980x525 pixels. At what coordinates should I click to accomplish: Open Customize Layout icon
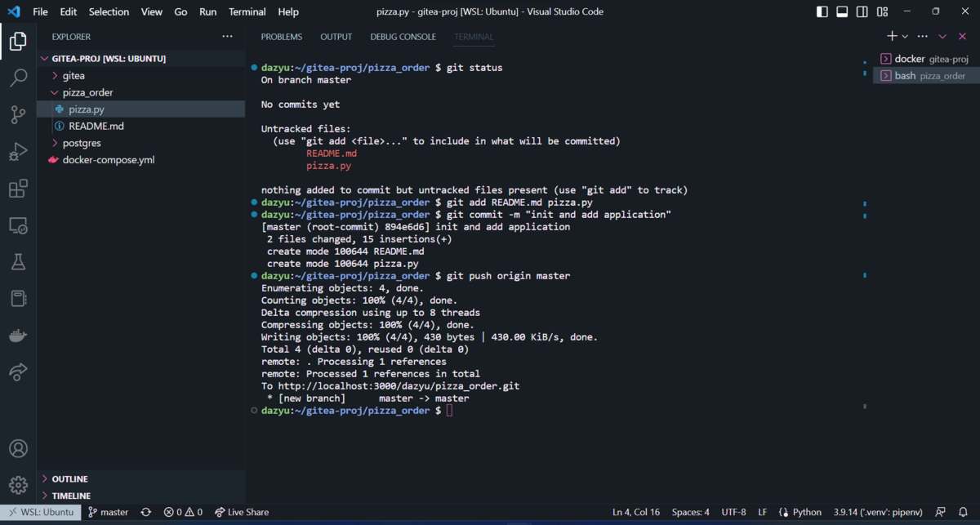[882, 11]
